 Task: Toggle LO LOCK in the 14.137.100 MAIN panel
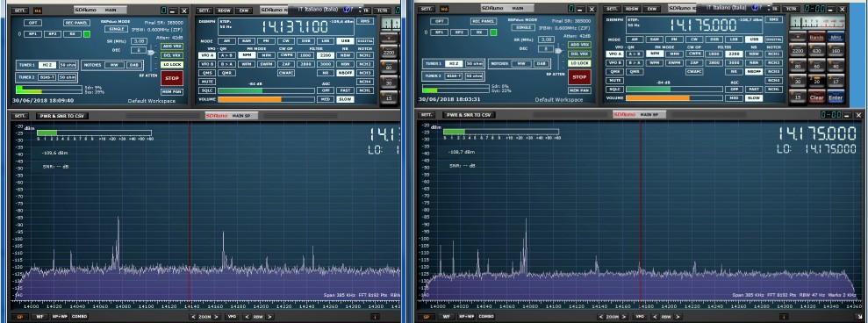(x=172, y=64)
